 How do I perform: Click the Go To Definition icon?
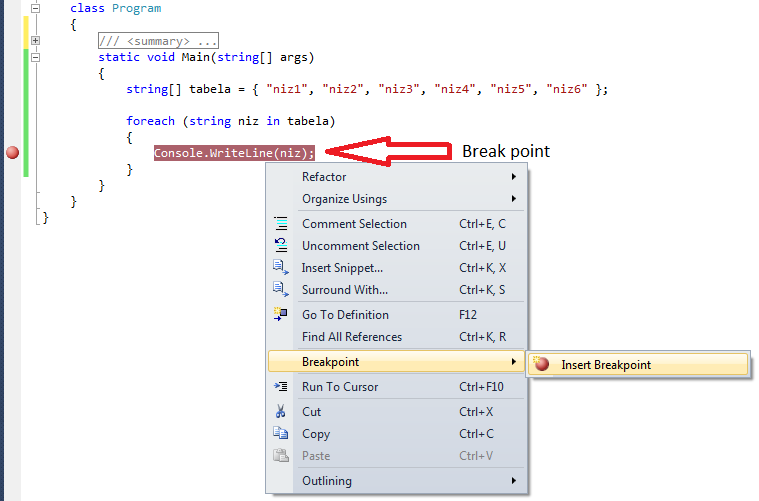(281, 315)
